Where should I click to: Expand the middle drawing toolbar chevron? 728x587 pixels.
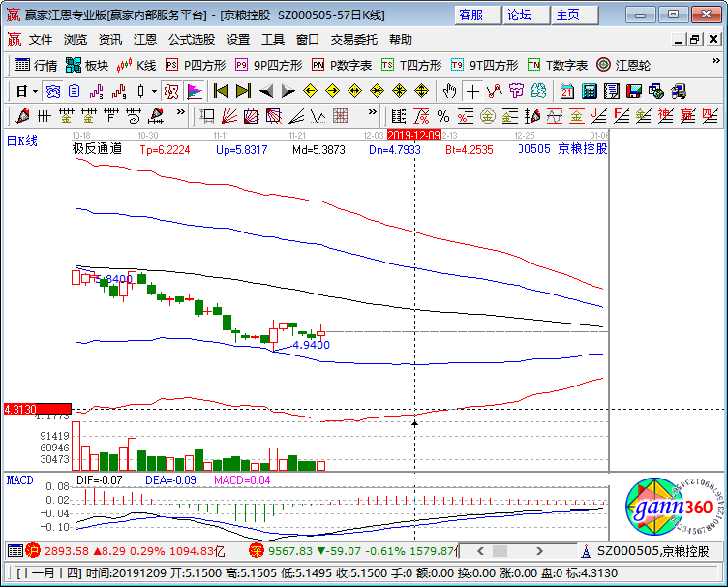[x=372, y=112]
